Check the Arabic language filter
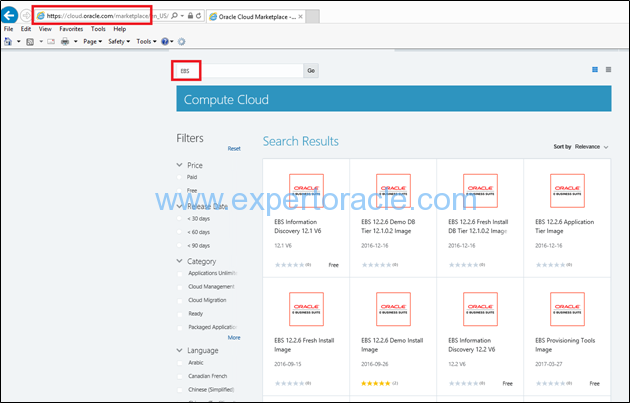This screenshot has height=403, width=630. point(180,363)
